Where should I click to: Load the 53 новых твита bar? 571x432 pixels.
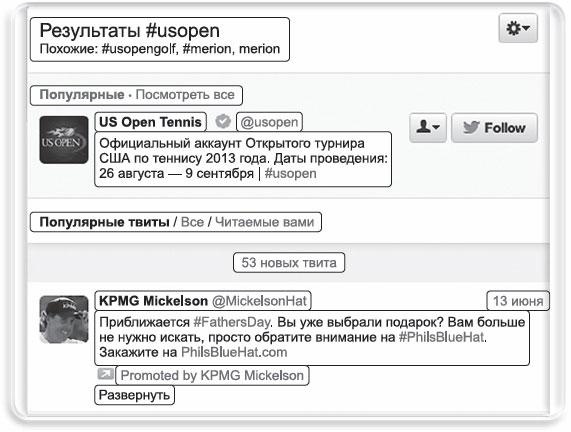click(289, 262)
